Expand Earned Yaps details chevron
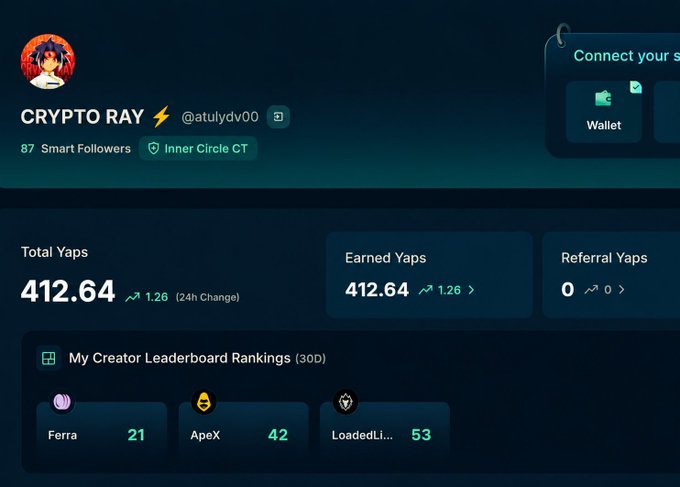This screenshot has width=680, height=487. pos(471,290)
